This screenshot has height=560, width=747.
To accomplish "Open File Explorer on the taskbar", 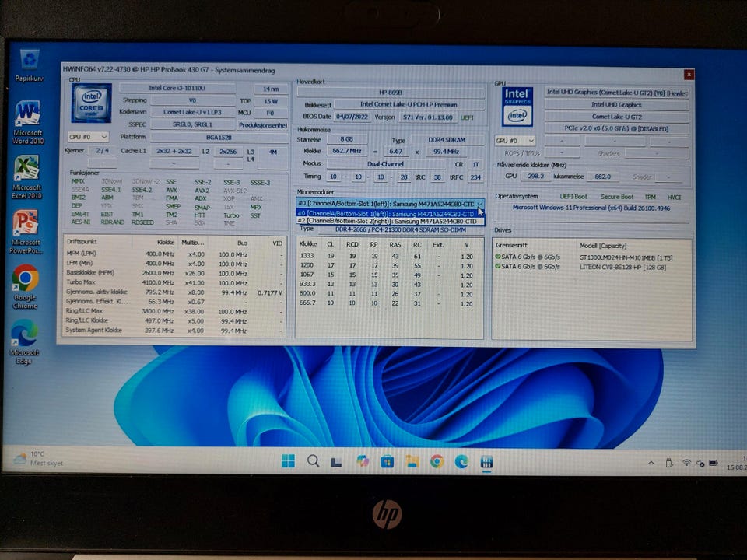I will click(412, 461).
